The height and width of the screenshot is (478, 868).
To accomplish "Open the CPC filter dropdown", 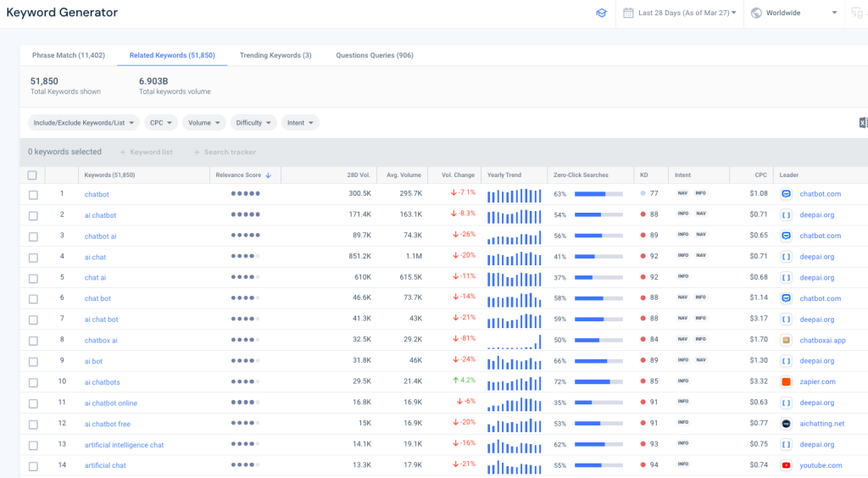I will (x=160, y=123).
